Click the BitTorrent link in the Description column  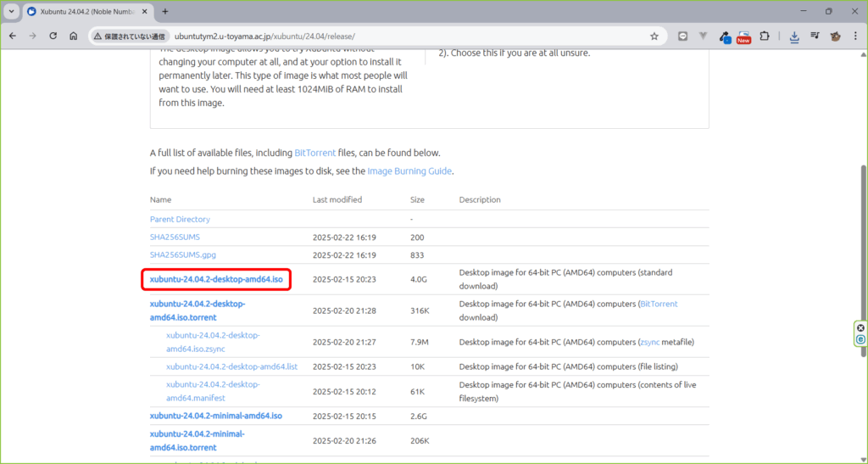pyautogui.click(x=659, y=304)
